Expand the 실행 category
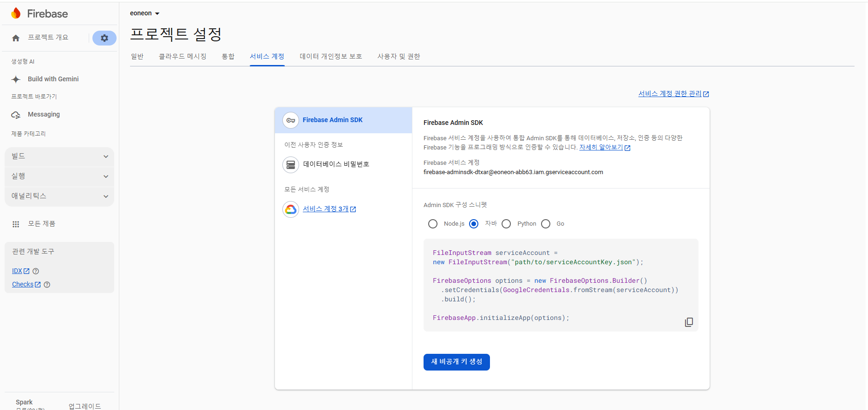This screenshot has height=410, width=868. 59,176
